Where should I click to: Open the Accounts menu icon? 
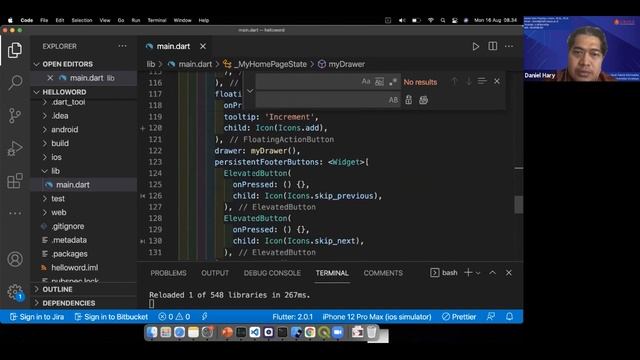coord(15,259)
